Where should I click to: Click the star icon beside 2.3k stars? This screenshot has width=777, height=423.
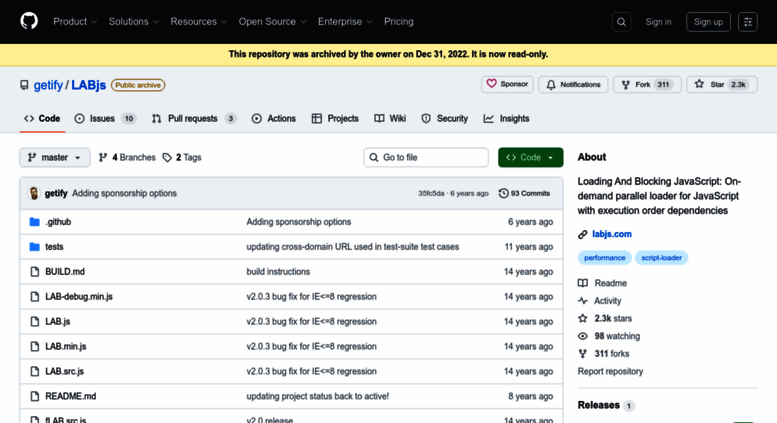583,318
